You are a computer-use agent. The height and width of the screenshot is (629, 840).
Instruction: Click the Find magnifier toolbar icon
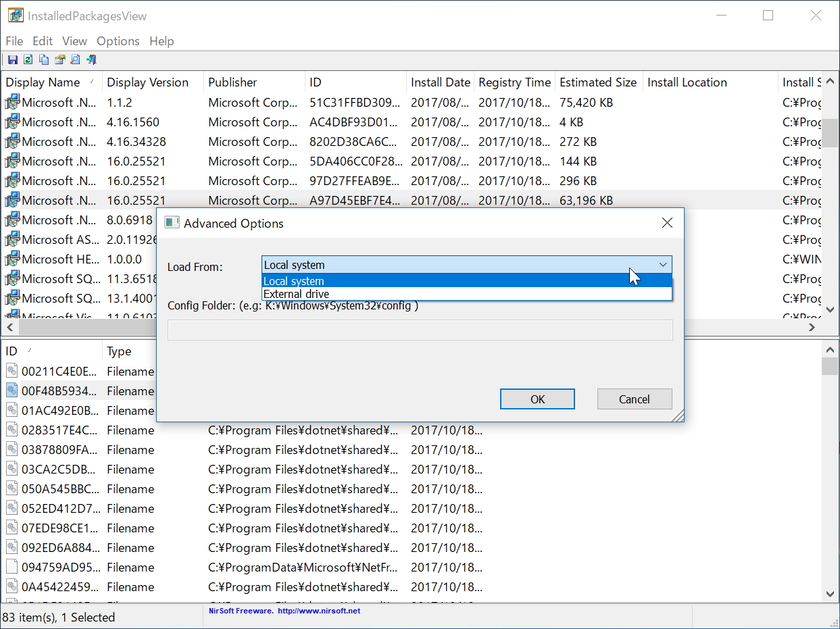point(75,59)
